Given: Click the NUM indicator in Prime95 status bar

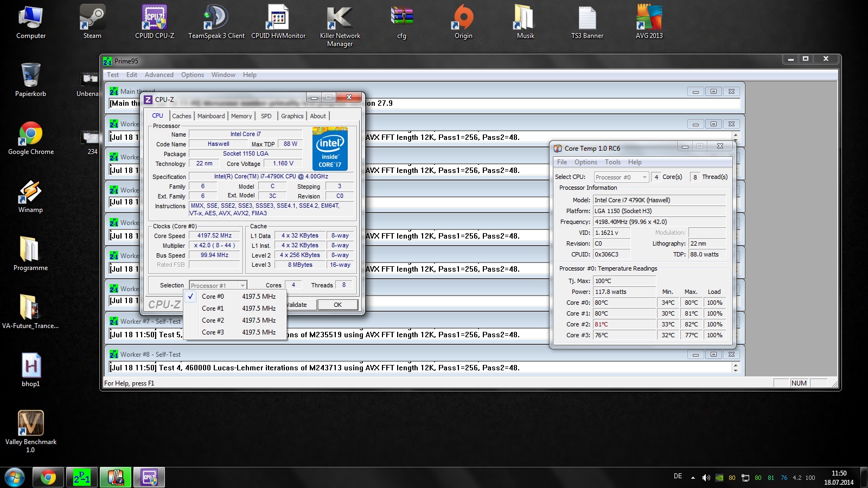Looking at the screenshot, I should click(x=799, y=383).
